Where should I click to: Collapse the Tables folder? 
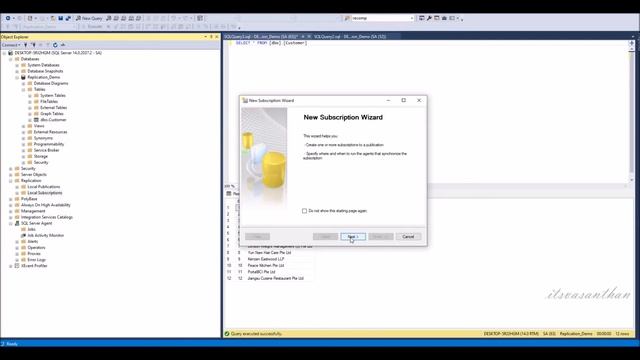[x=24, y=89]
